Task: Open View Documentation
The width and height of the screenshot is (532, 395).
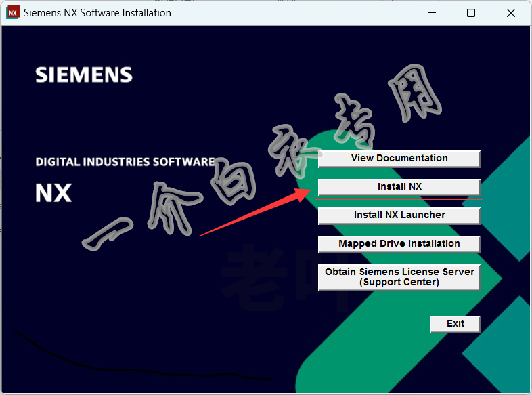Action: pyautogui.click(x=399, y=159)
